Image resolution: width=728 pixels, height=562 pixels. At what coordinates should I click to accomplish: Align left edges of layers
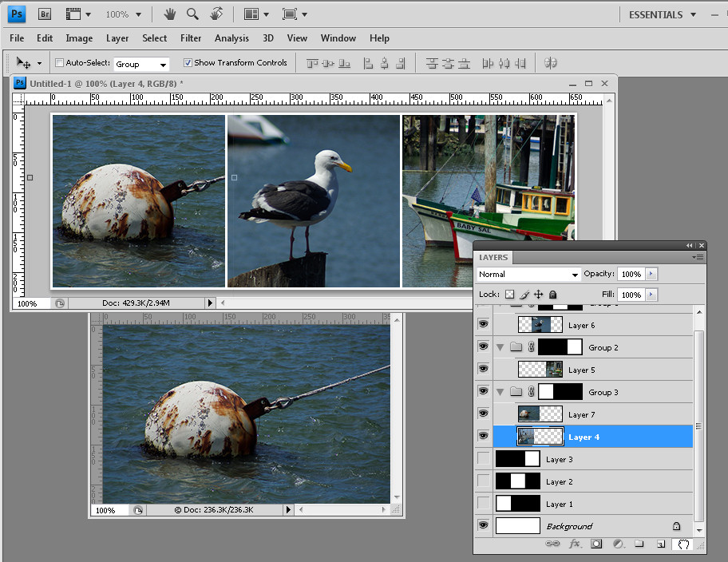(368, 63)
